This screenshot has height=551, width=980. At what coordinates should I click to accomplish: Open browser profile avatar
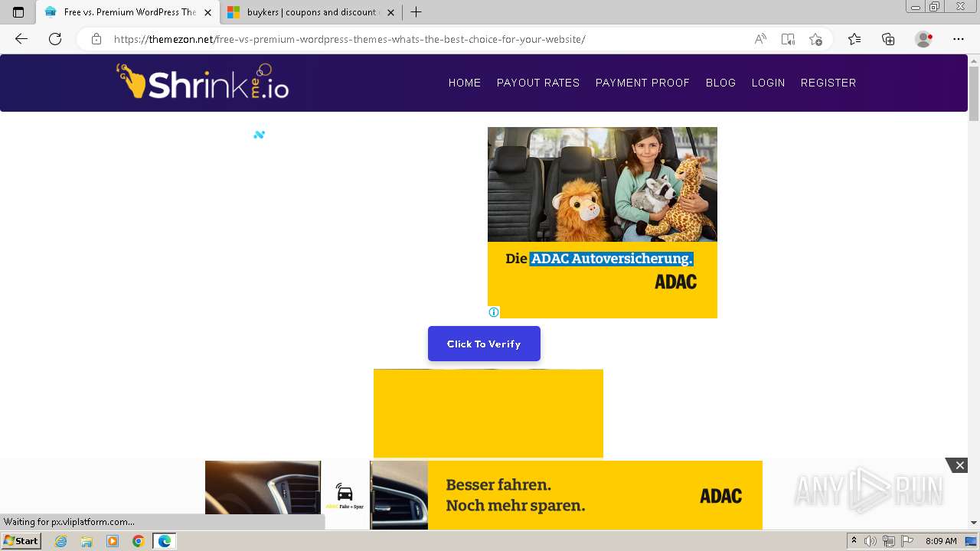[923, 39]
